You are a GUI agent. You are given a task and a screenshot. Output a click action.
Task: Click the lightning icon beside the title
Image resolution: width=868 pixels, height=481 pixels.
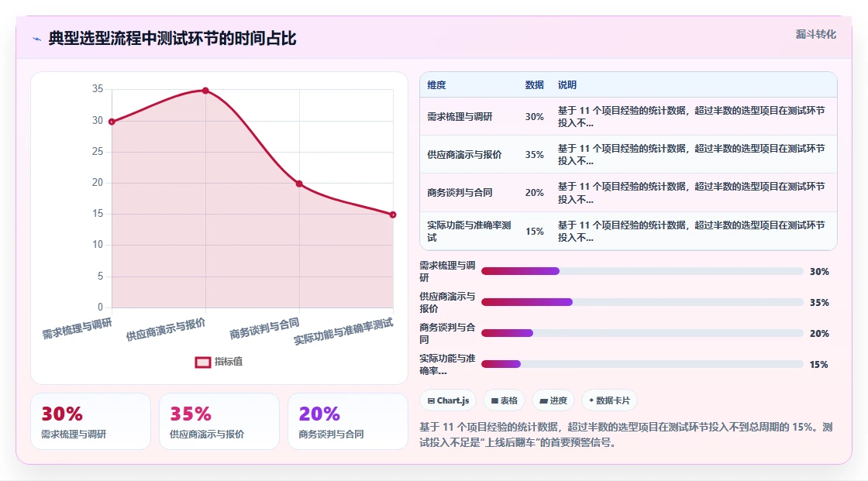(x=36, y=39)
